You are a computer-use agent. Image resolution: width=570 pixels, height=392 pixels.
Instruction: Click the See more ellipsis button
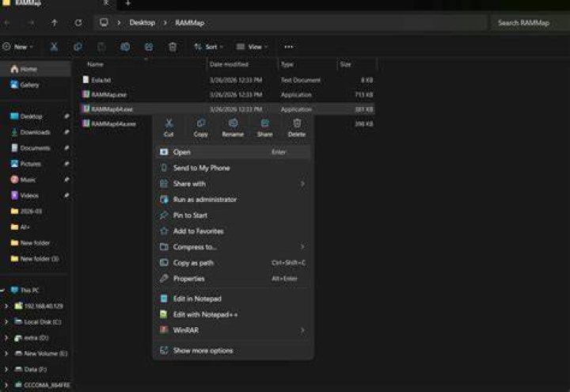pos(289,47)
